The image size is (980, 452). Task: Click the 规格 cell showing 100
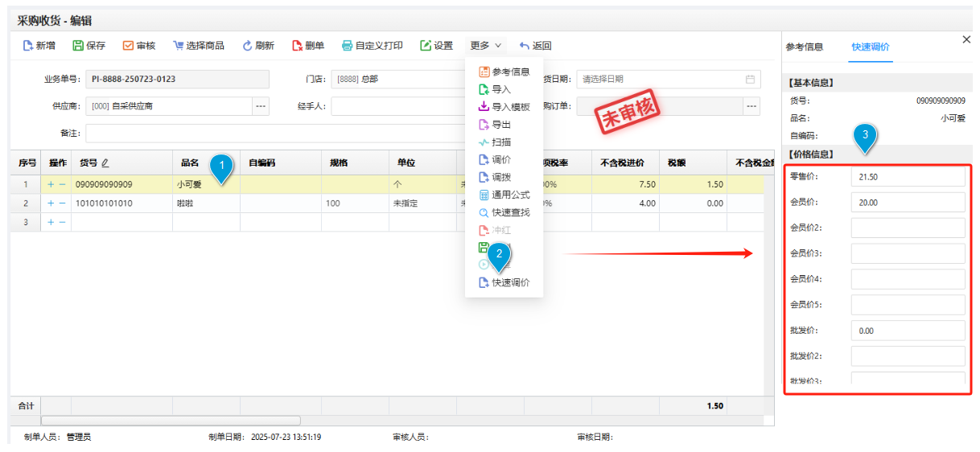coord(356,203)
